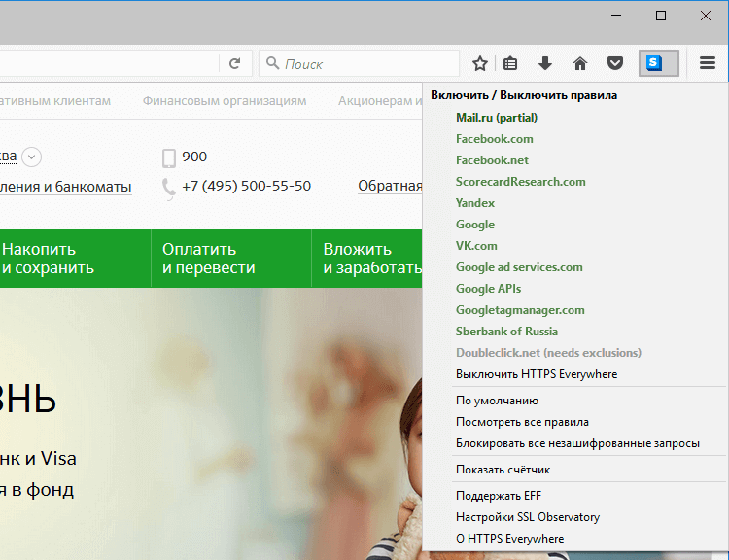729x560 pixels.
Task: Expand the city selector chevron
Action: point(32,157)
